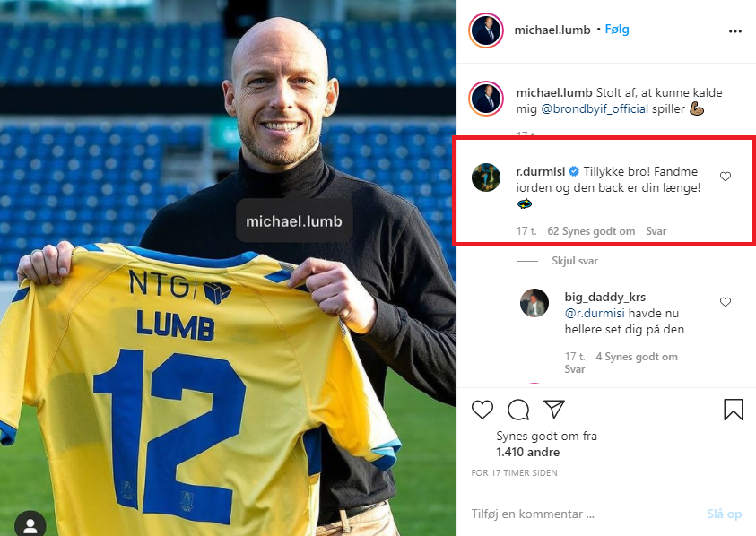The image size is (756, 536).
Task: Show tagged people via person icon on photo
Action: [30, 525]
